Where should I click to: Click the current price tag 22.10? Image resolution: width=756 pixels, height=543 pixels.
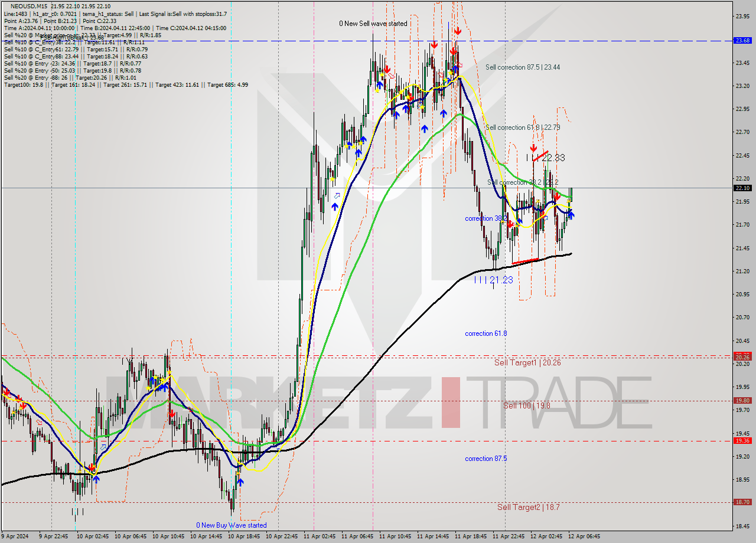click(x=742, y=188)
